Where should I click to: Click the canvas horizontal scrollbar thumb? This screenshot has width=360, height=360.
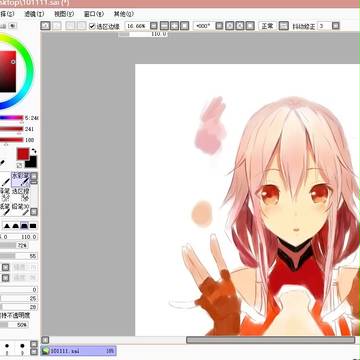point(270,340)
